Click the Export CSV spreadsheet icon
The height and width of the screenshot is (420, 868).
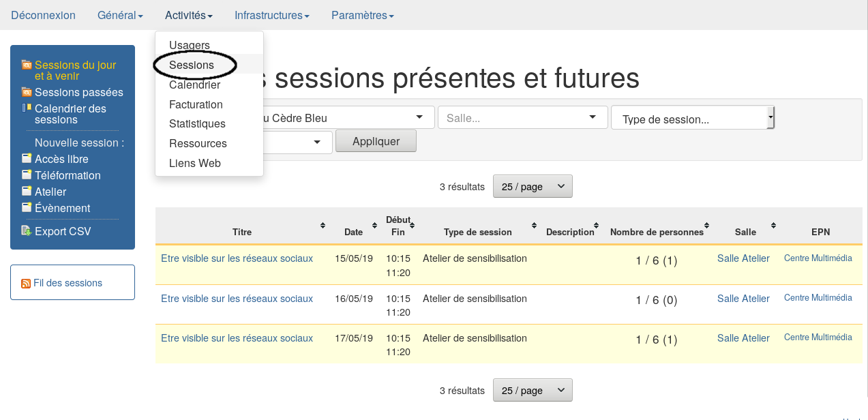27,231
